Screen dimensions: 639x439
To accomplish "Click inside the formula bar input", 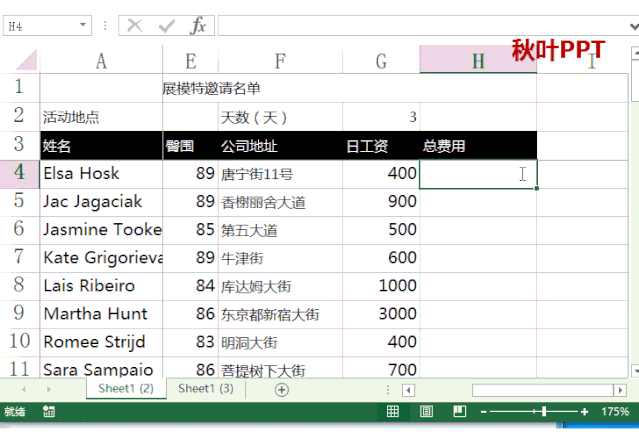I will [x=423, y=26].
